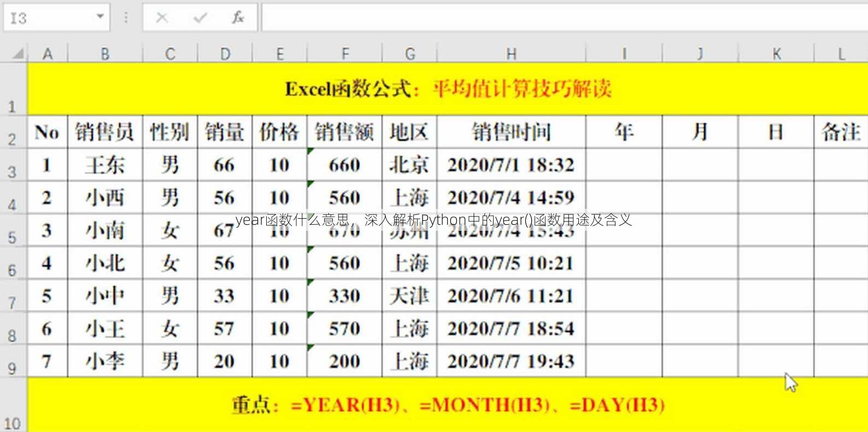The height and width of the screenshot is (432, 868).
Task: Click the date cell '2020/7/7 19:43'
Action: point(511,361)
